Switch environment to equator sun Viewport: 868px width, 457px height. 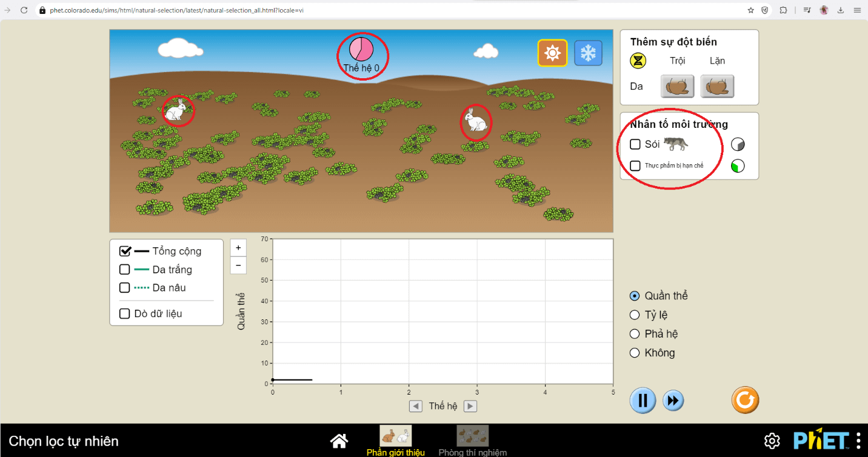click(552, 53)
